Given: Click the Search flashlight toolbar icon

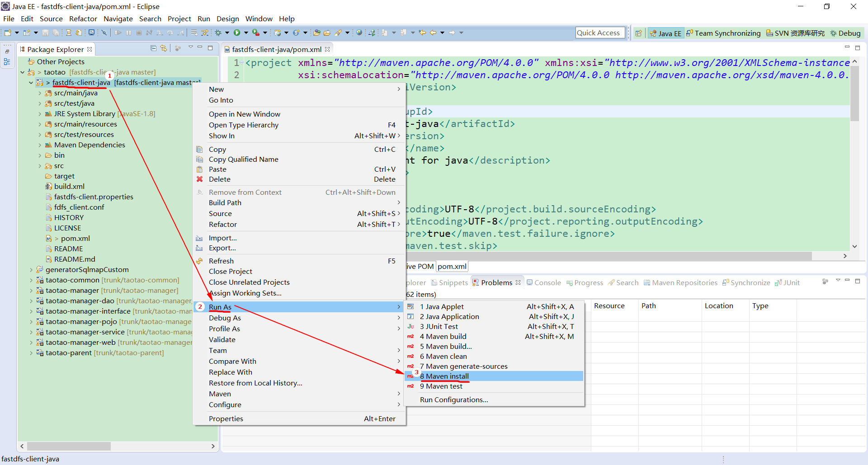Looking at the screenshot, I should [339, 33].
